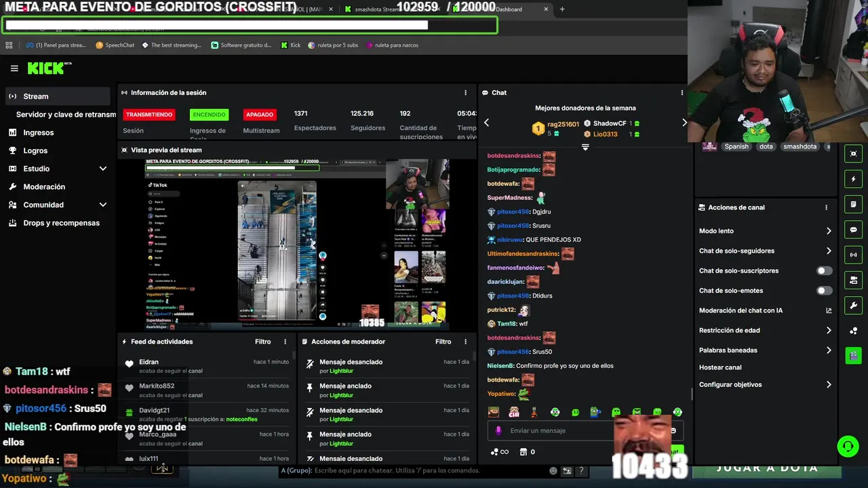The width and height of the screenshot is (868, 488).
Task: Open Chat de solo-seguidores options arrow
Action: pos(829,251)
